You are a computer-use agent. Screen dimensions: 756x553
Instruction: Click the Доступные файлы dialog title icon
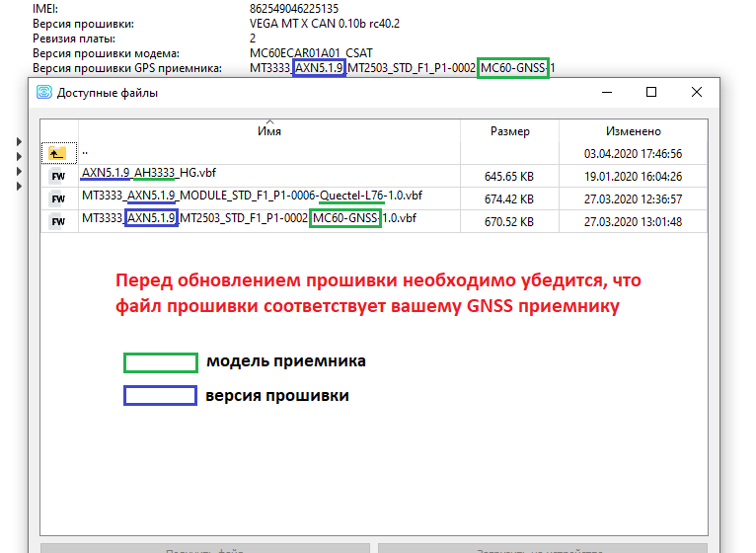(44, 92)
